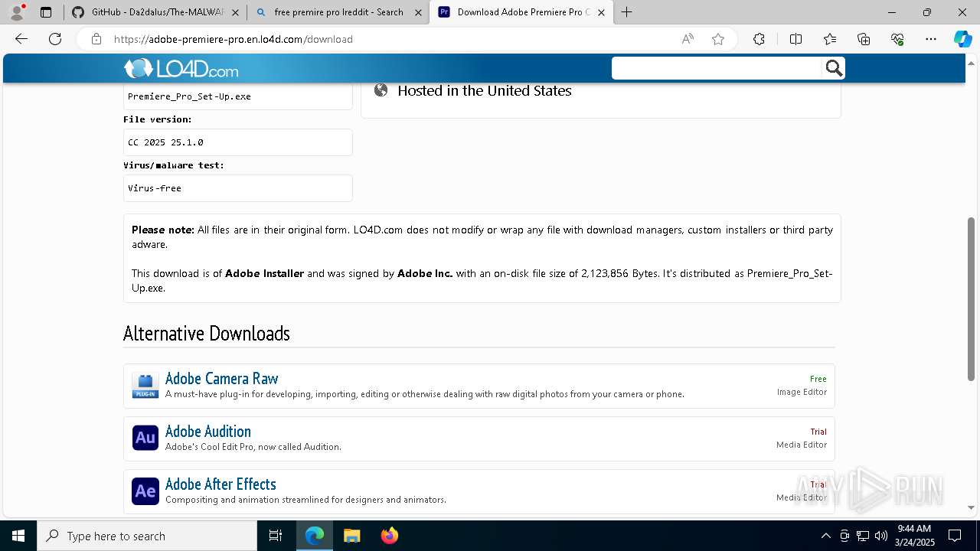Screen dimensions: 980x551
Task: Click the Free label on Camera Raw
Action: (818, 379)
